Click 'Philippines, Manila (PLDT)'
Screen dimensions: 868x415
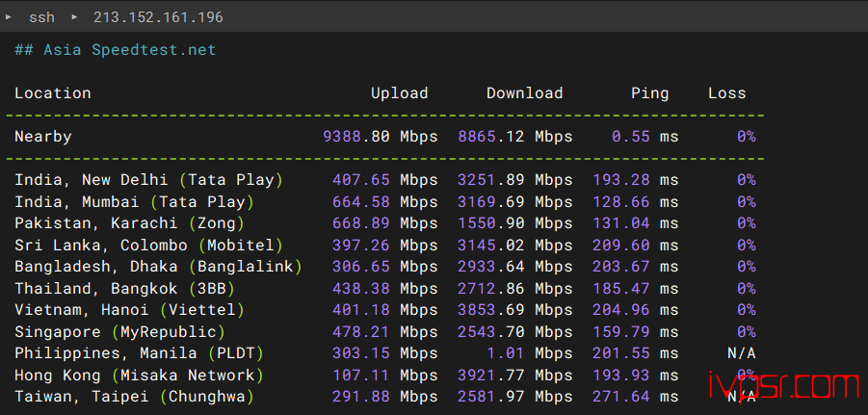(140, 353)
